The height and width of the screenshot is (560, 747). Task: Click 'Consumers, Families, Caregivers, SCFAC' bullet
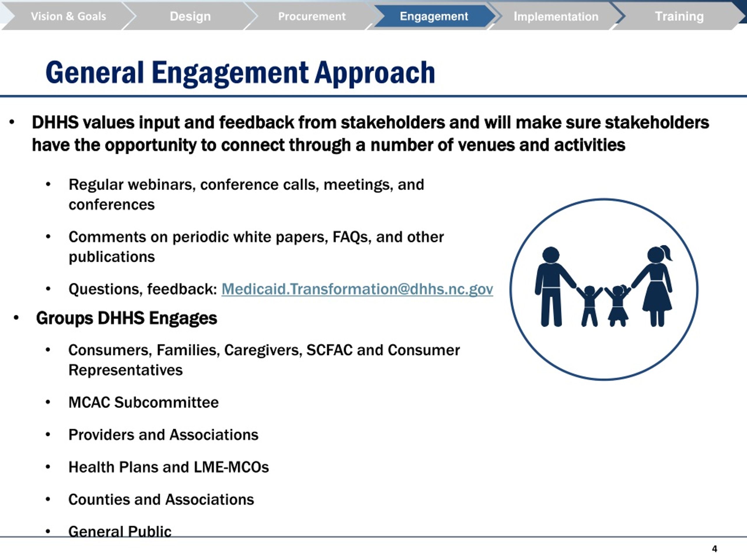click(264, 360)
